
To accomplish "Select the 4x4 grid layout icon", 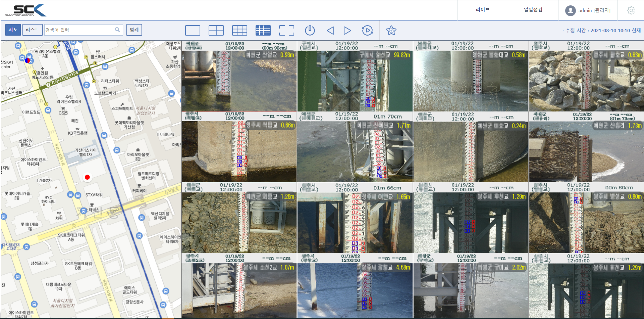I will [x=263, y=31].
